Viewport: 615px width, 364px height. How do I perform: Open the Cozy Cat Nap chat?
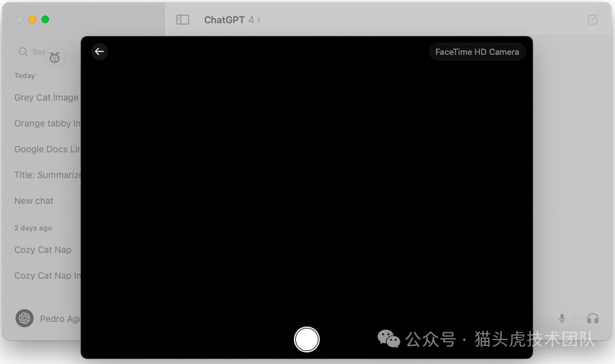click(x=43, y=250)
